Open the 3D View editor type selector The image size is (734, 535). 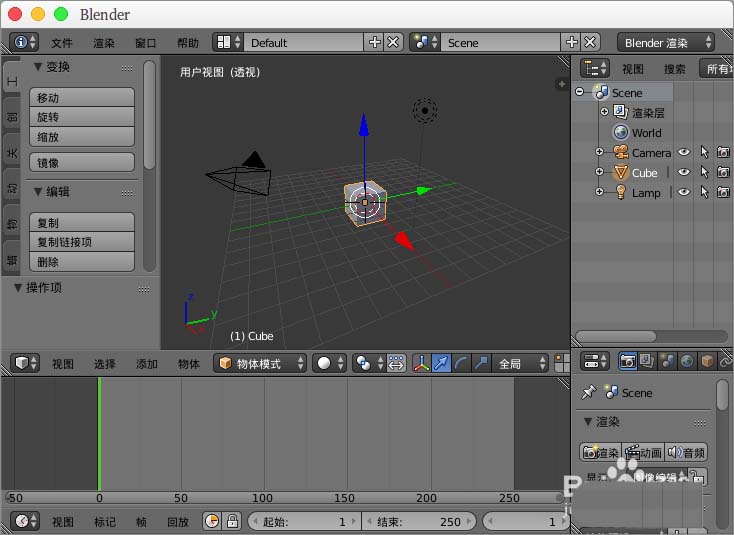(x=25, y=363)
